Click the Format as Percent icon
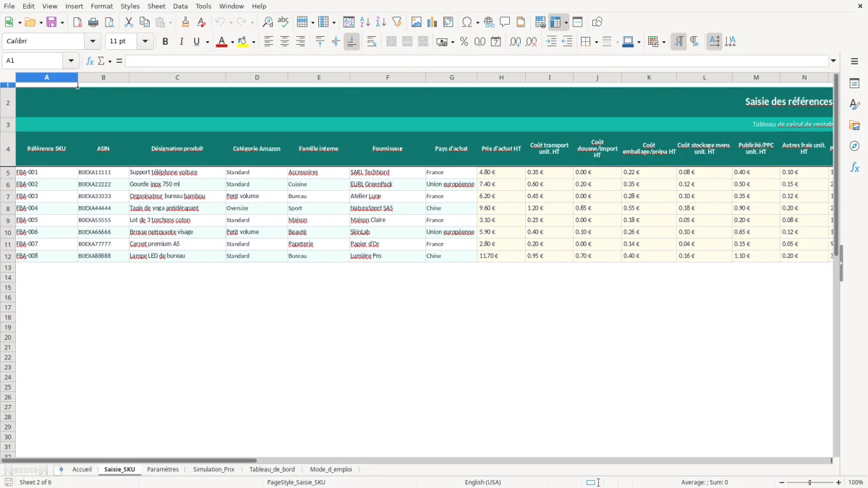 (464, 42)
